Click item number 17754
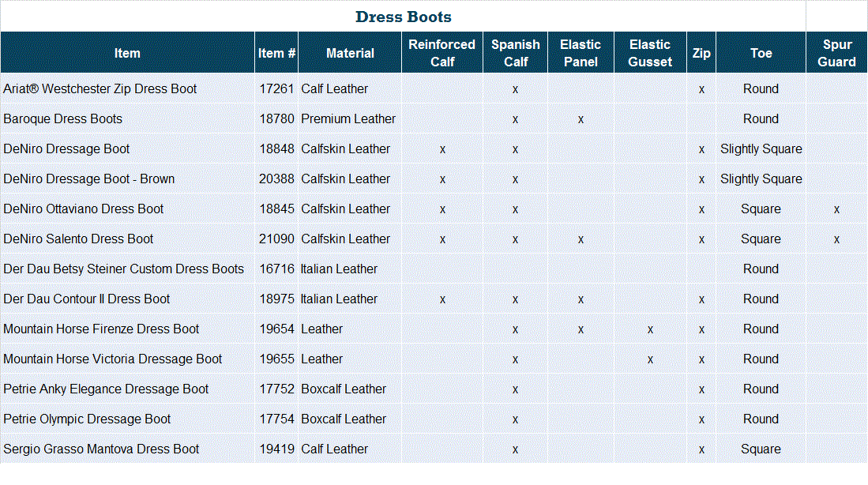 pyautogui.click(x=276, y=419)
